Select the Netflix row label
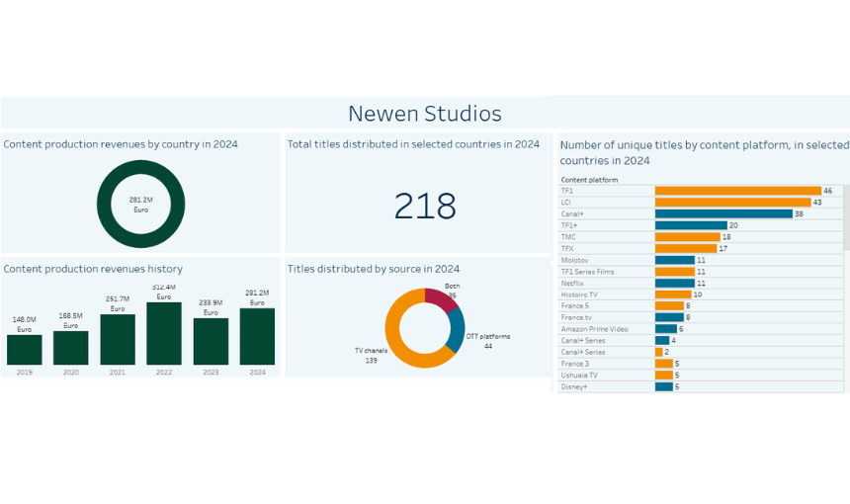850x504 pixels. point(574,283)
